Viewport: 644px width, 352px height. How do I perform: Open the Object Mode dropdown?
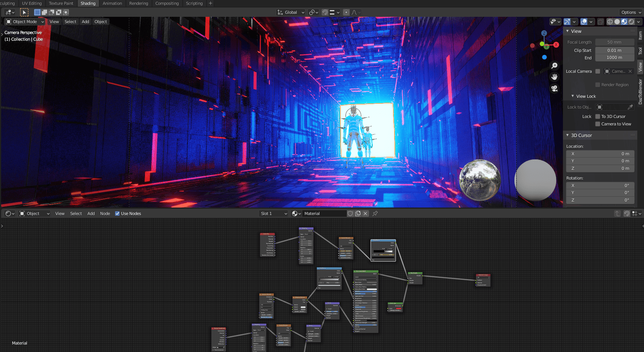(x=25, y=22)
